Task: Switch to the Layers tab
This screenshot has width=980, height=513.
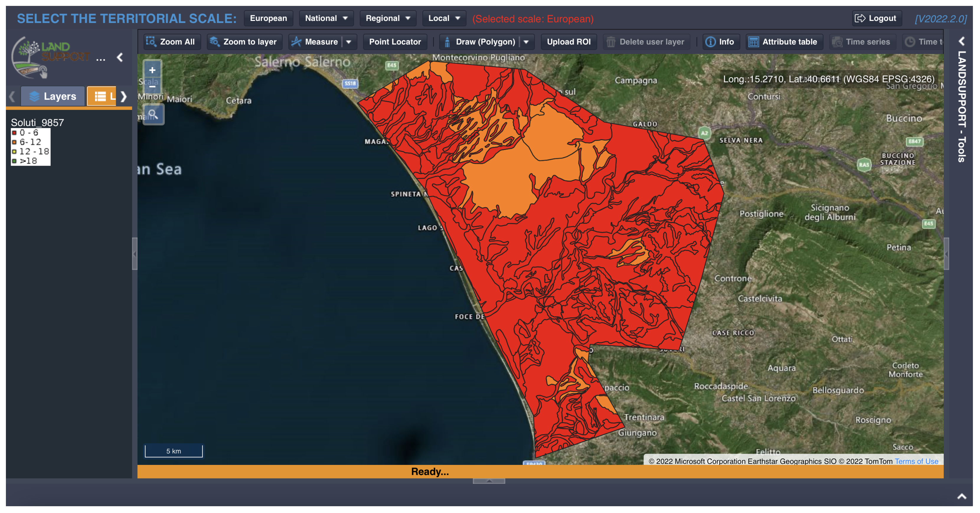Action: (x=53, y=96)
